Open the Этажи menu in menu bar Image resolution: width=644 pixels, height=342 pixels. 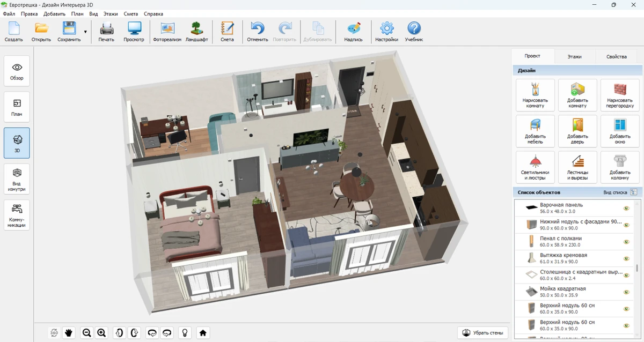pyautogui.click(x=110, y=14)
